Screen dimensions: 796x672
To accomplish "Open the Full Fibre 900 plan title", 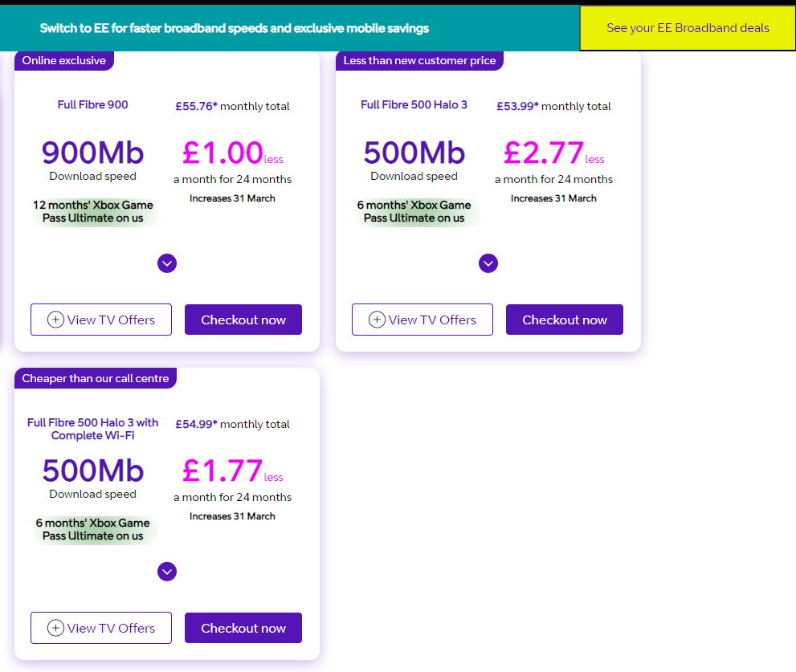I will 92,104.
